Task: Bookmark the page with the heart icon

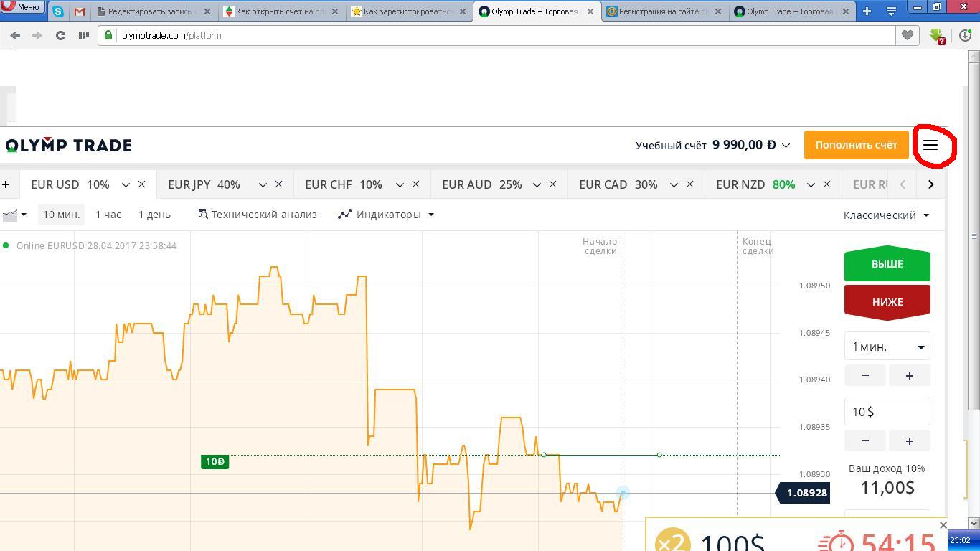Action: 908,35
